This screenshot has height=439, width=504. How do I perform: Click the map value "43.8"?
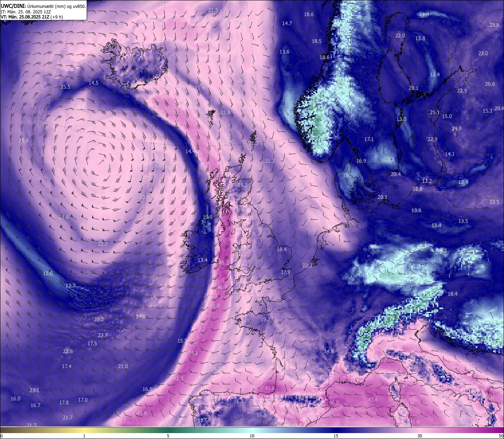point(142,413)
